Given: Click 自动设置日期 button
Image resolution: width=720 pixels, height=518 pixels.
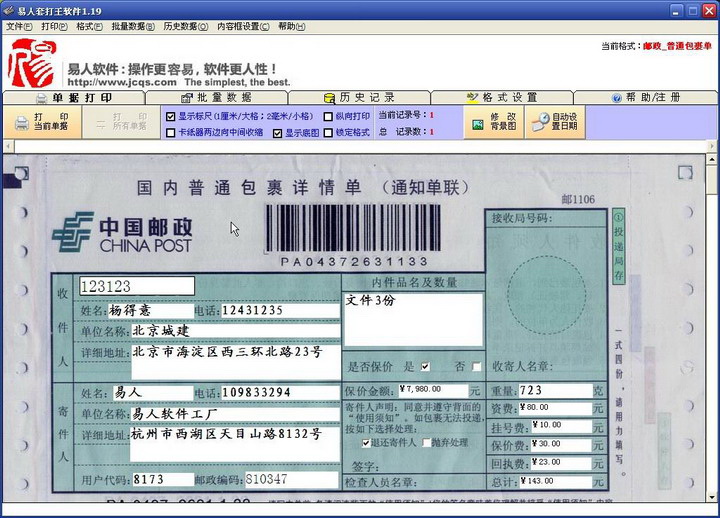Looking at the screenshot, I should click(x=555, y=122).
